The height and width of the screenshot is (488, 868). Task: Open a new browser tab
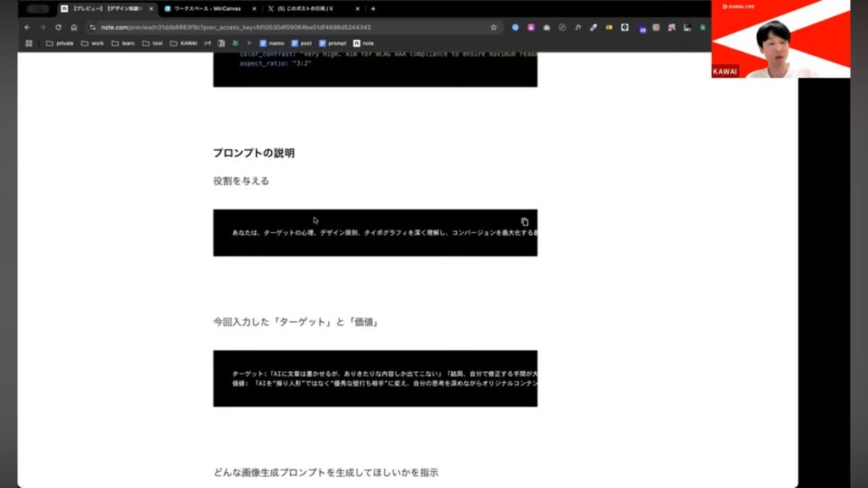point(373,8)
